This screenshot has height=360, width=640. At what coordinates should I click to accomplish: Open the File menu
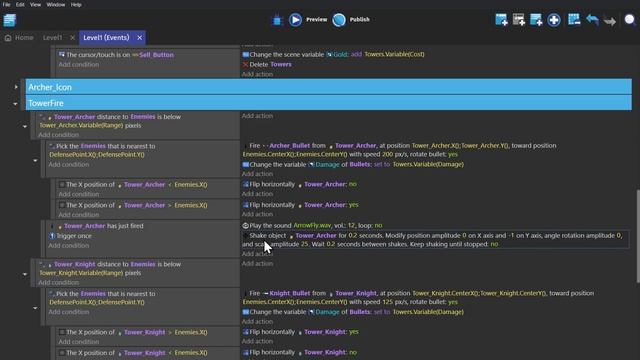[7, 4]
